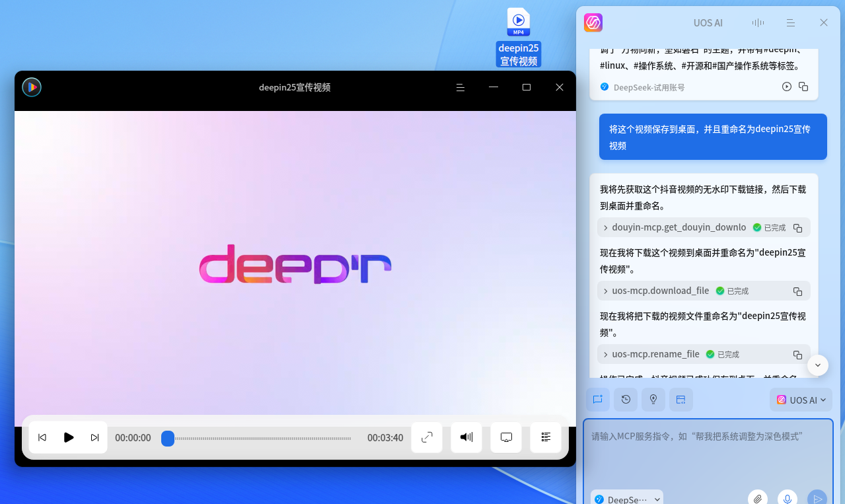Open the MCP services panel icon
The width and height of the screenshot is (845, 504).
point(681,400)
